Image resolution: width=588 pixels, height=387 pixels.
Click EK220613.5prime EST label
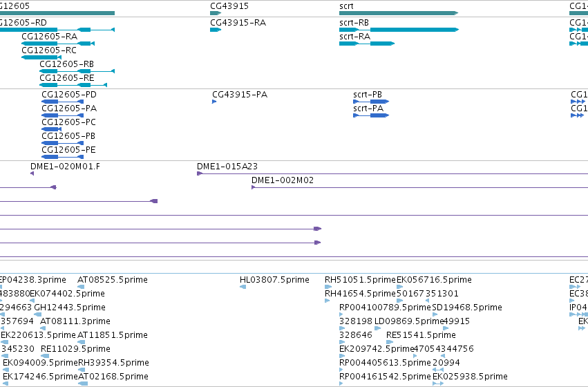pyautogui.click(x=39, y=335)
